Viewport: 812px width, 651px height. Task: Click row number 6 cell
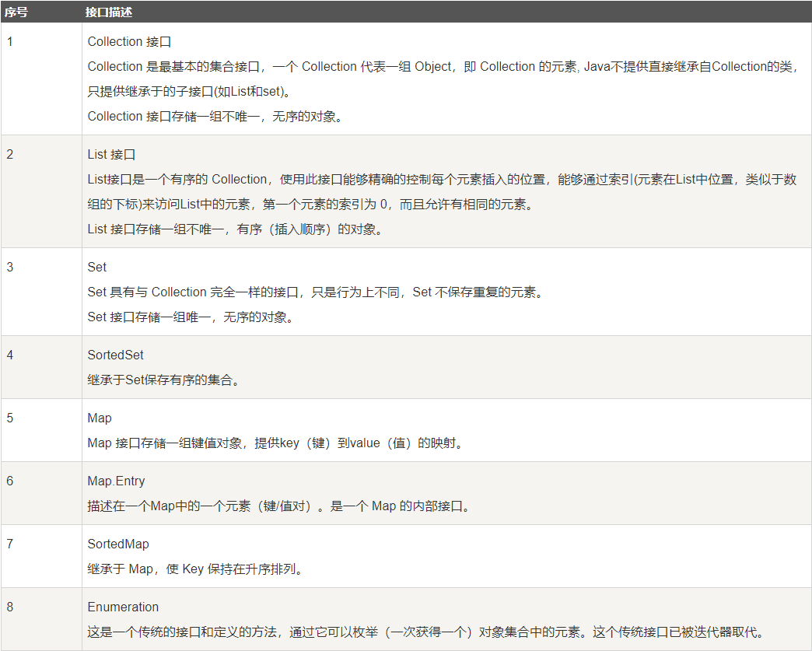[41, 493]
